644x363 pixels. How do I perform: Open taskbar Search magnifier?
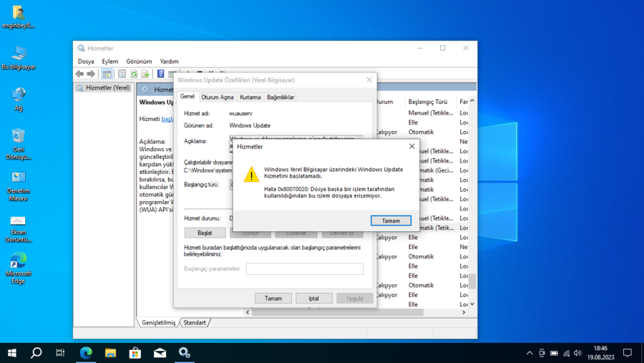(36, 353)
